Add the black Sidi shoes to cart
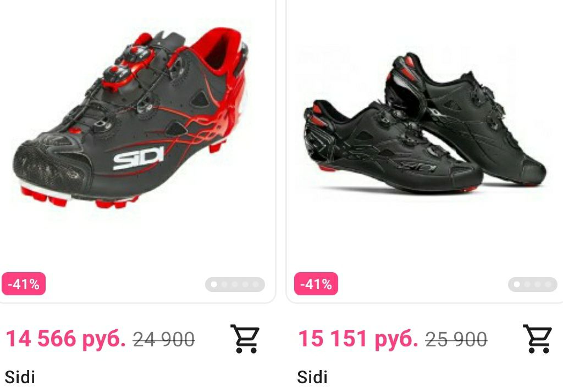 point(537,339)
